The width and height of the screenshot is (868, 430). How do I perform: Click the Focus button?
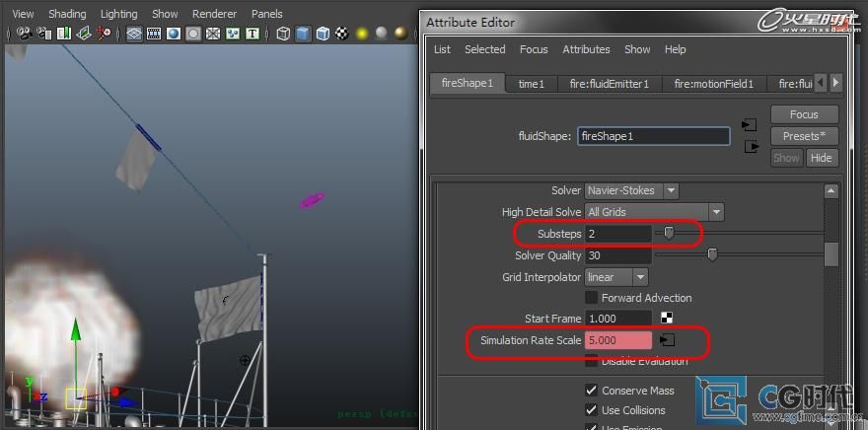coord(804,114)
